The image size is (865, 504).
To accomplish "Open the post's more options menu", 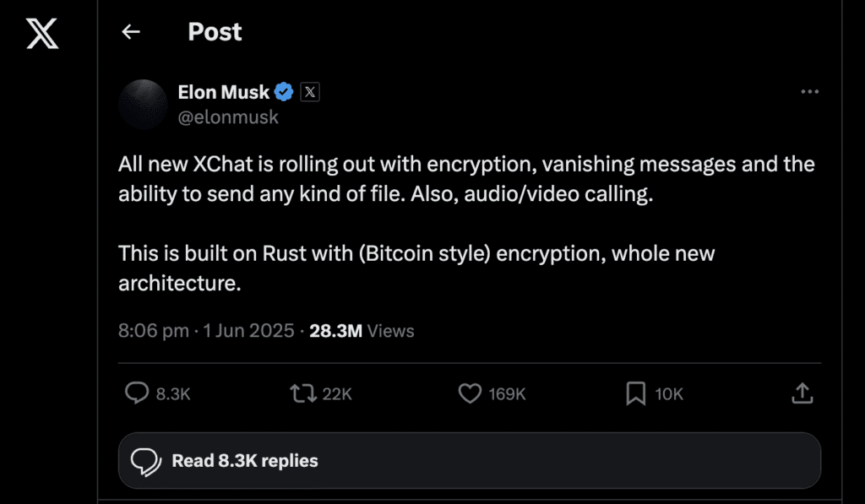I will point(809,92).
